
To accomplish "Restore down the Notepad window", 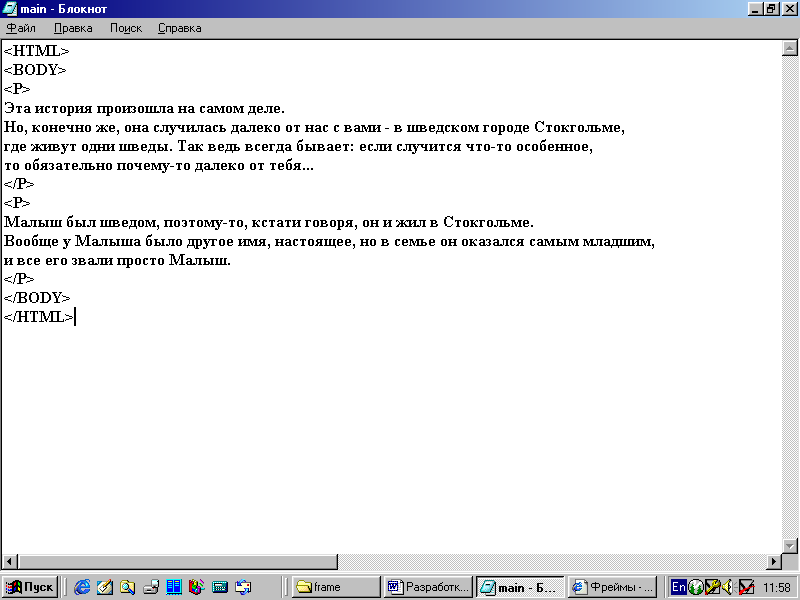I will 771,9.
